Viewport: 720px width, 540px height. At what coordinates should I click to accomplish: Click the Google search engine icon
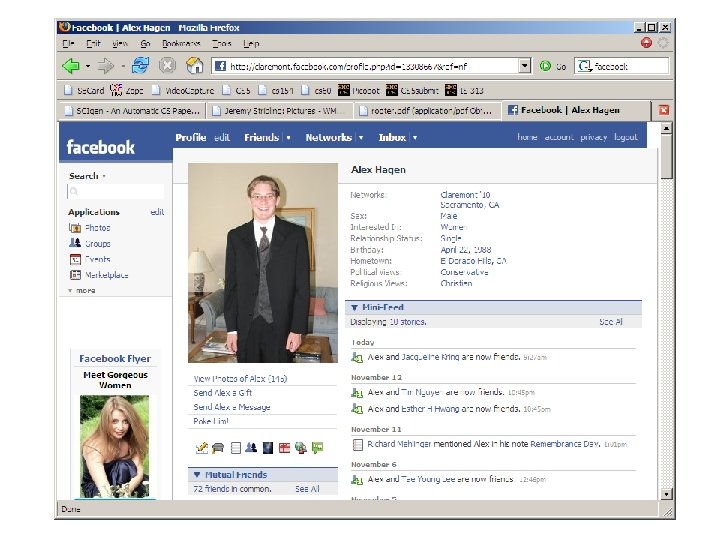pyautogui.click(x=584, y=66)
